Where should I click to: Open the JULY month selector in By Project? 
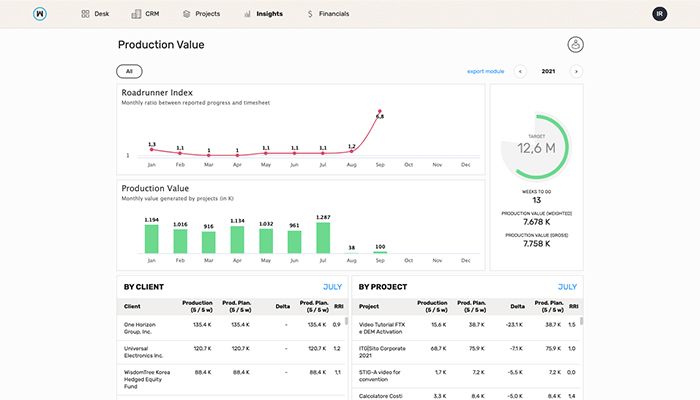pos(567,287)
